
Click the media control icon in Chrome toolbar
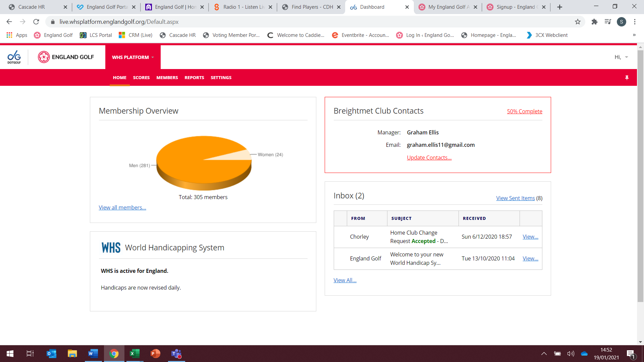(x=608, y=22)
